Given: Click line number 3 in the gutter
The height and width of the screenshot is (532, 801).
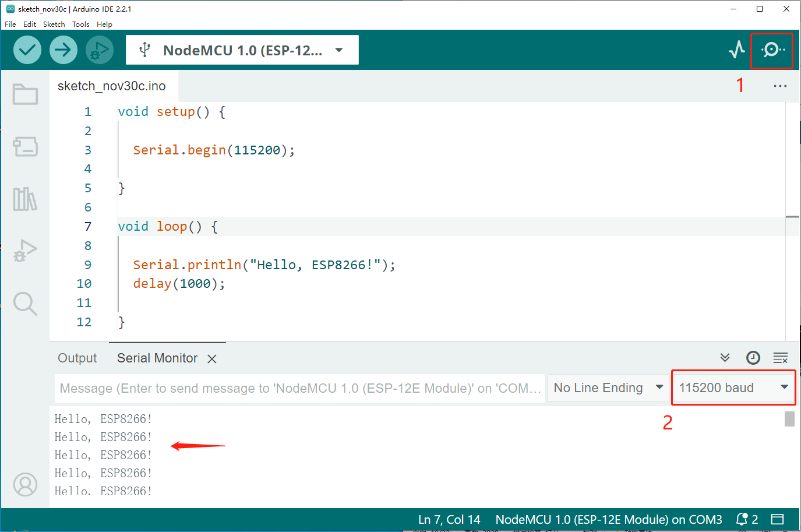Looking at the screenshot, I should (88, 150).
